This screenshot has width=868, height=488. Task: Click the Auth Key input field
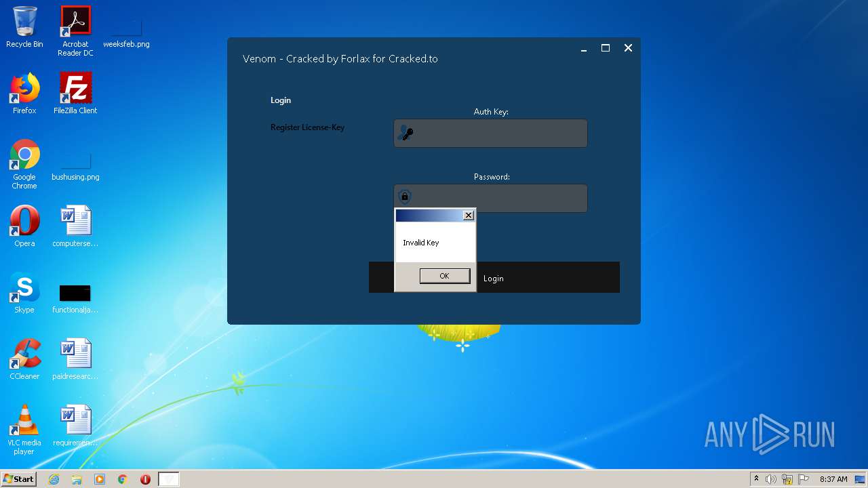(490, 133)
